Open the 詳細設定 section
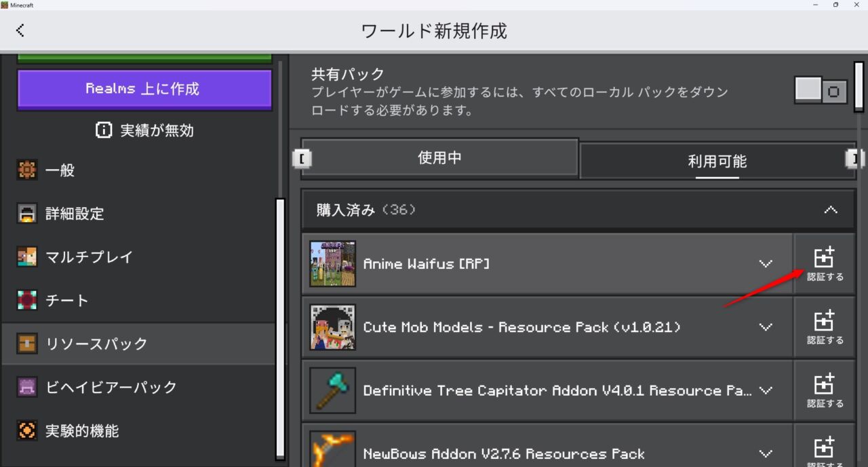Viewport: 868px width, 467px height. [x=138, y=214]
